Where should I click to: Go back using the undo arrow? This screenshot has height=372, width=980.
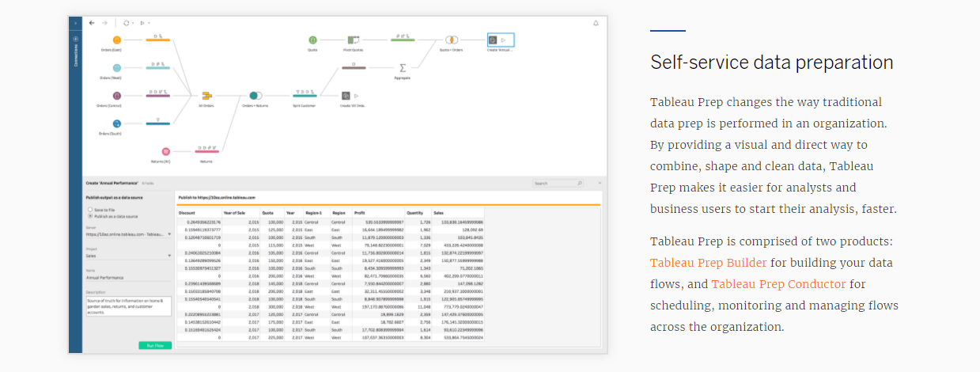[92, 23]
